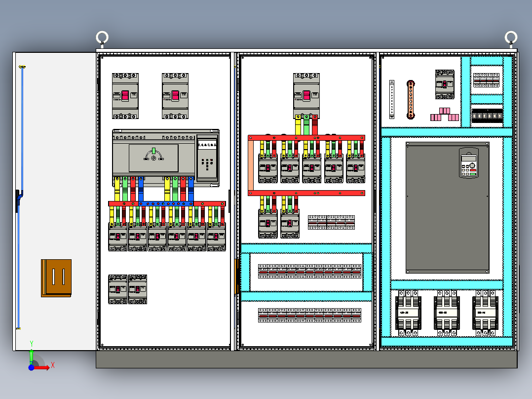Click the transfer switch rotary handle with green indicator
This screenshot has width=532, height=399.
point(153,155)
